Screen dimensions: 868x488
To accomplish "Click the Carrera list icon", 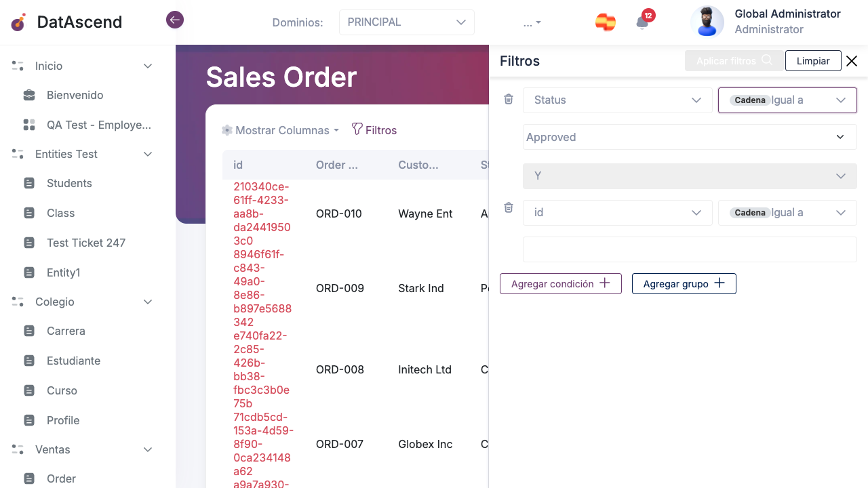I will pyautogui.click(x=29, y=331).
